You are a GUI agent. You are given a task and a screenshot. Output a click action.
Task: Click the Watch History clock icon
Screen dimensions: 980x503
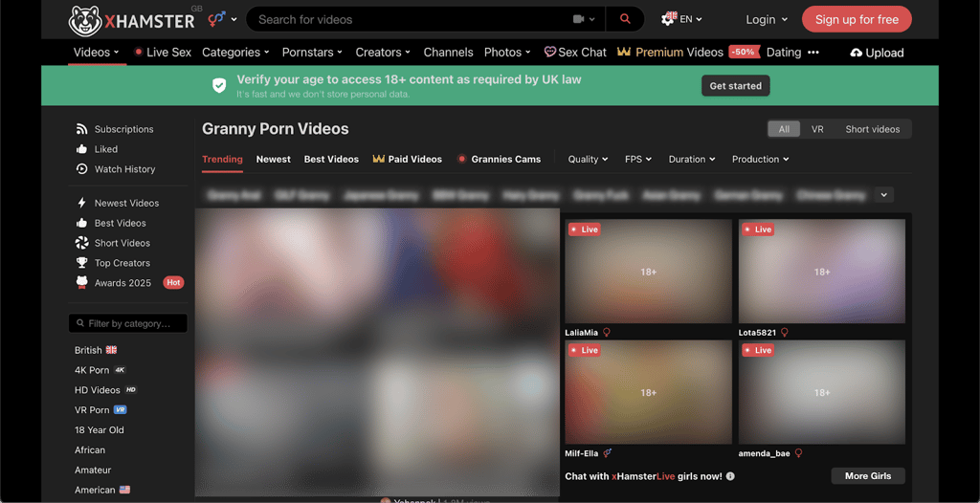coord(81,169)
